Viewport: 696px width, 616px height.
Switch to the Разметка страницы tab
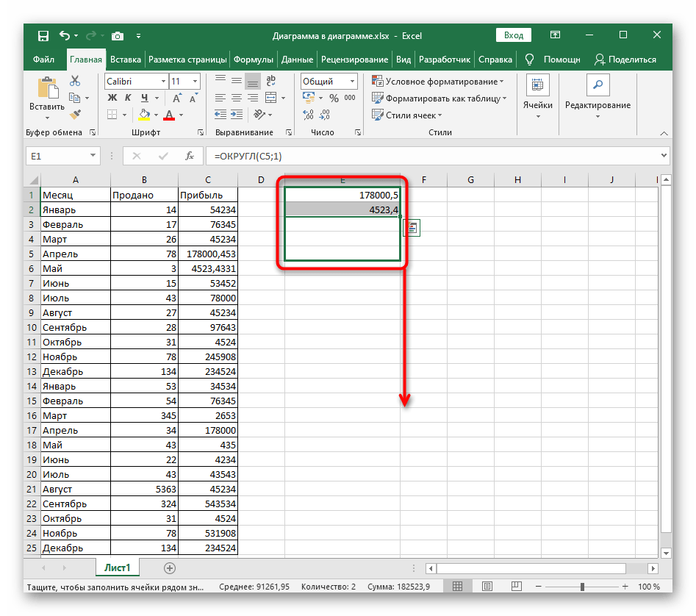187,60
